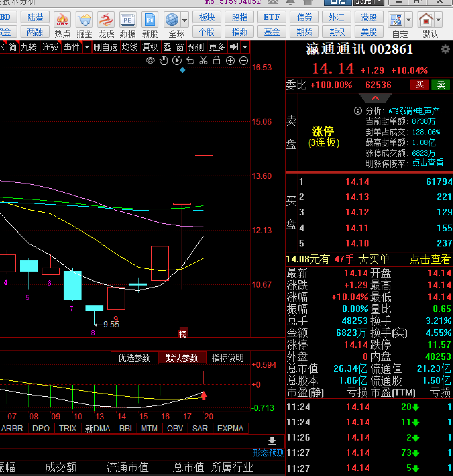453x476 pixels.
Task: Zoom out chart with minus icon
Action: click(244, 61)
